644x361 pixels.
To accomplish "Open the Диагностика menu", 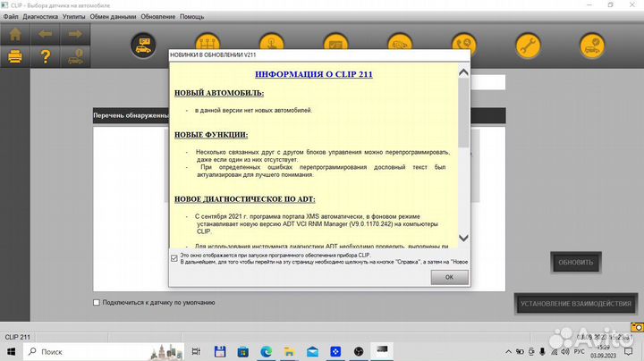I will click(x=41, y=17).
